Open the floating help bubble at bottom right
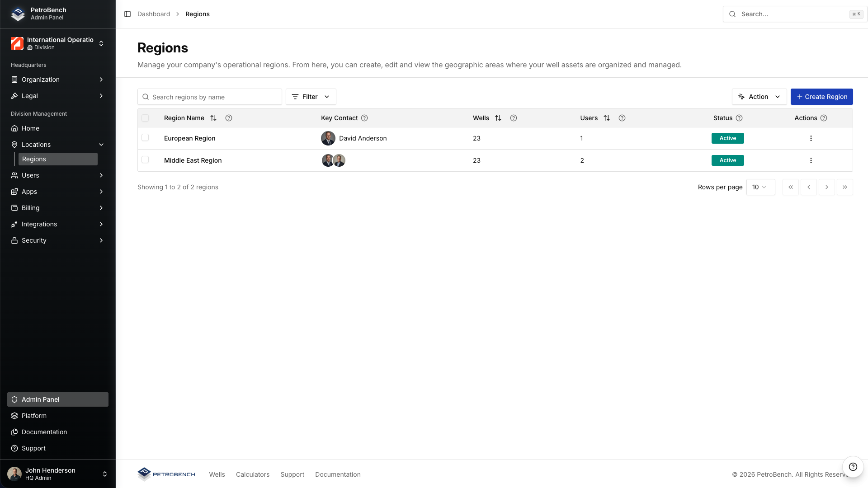Image resolution: width=868 pixels, height=488 pixels. (853, 467)
